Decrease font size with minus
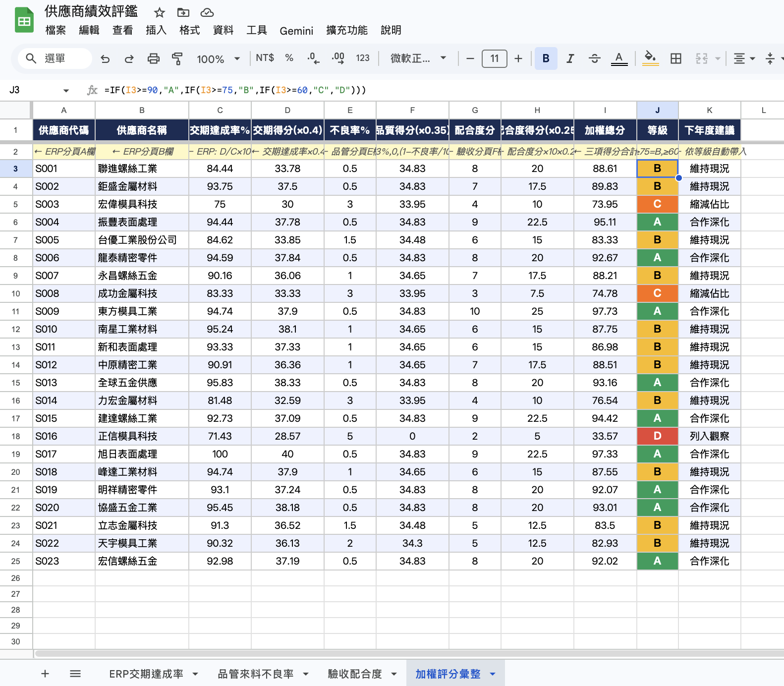The image size is (784, 686). (x=470, y=58)
